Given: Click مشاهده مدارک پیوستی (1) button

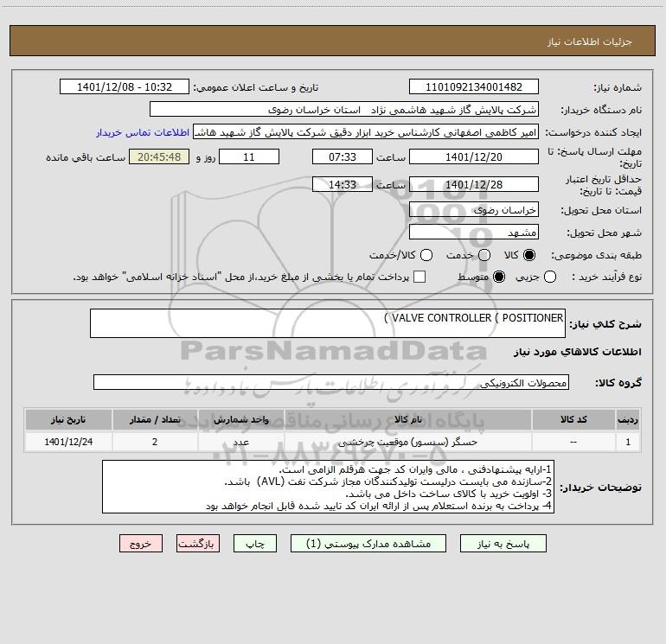Looking at the screenshot, I should coord(368,544).
